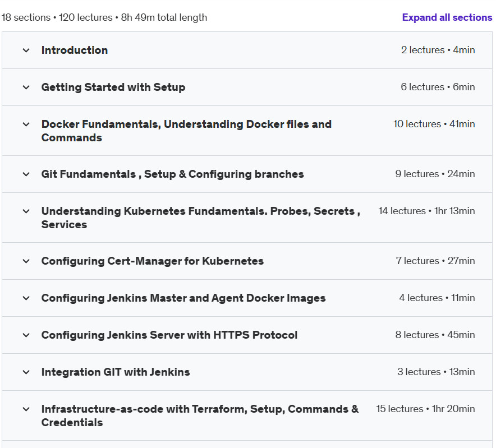Open Configuring Jenkins Server with HTTPS Protocol
Viewport: 496px width, 448px height.
(169, 335)
